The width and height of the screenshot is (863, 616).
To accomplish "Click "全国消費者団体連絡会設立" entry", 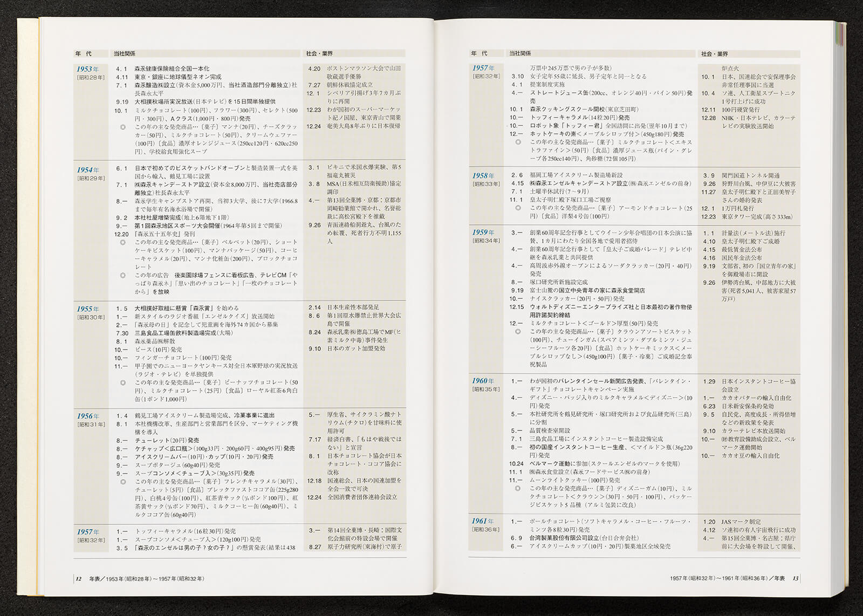I will (x=362, y=497).
